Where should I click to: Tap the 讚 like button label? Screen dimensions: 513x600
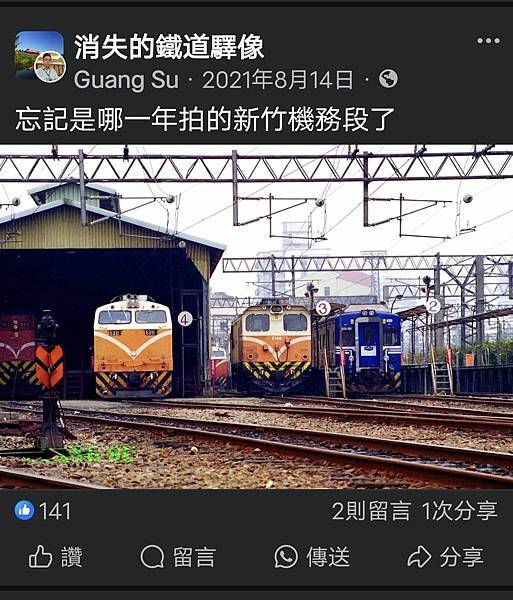coord(72,557)
